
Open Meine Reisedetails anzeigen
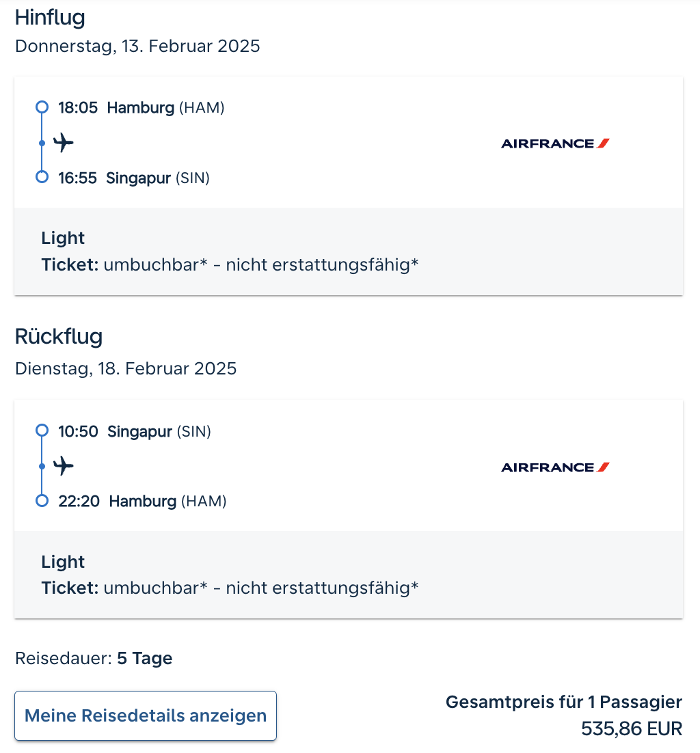pos(146,715)
